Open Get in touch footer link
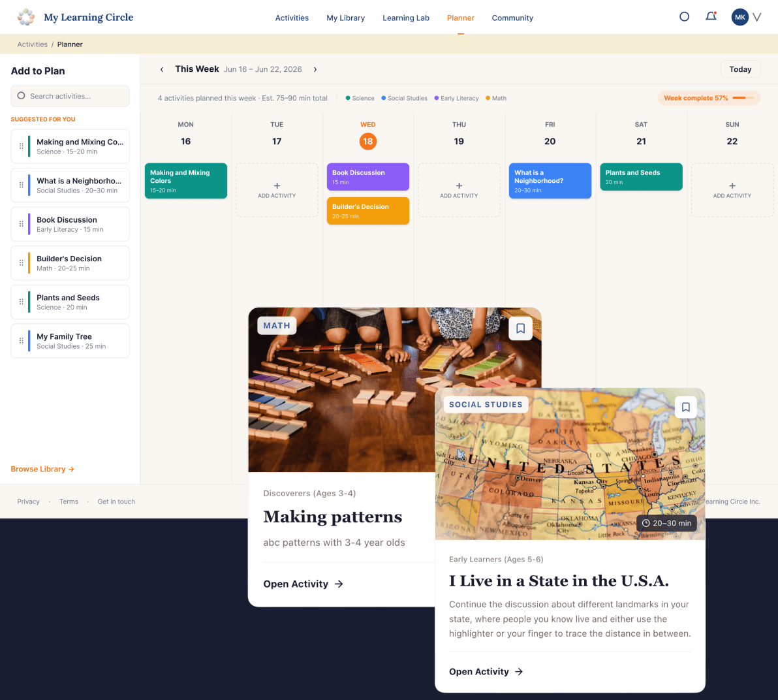Screen dimensions: 778x700 tap(116, 502)
